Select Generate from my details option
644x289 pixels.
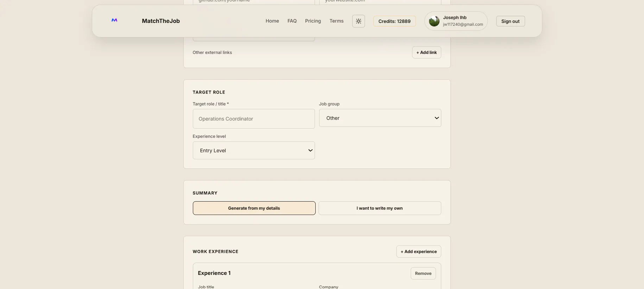[x=254, y=208]
